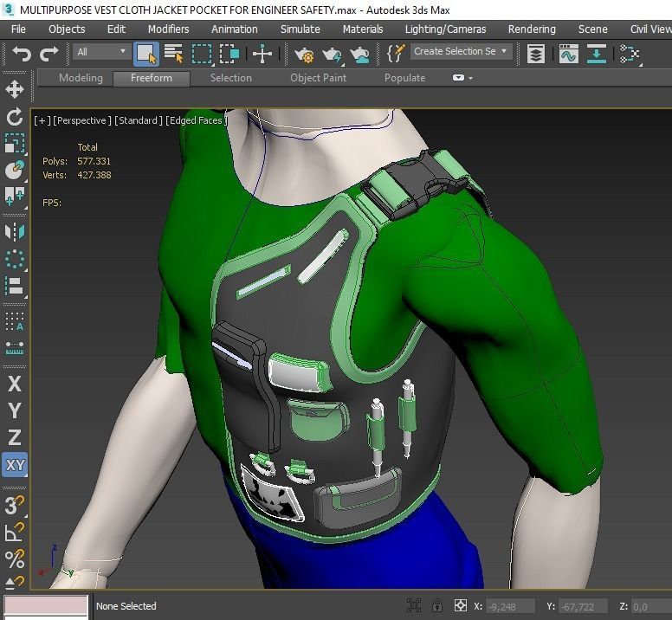Toggle the Percent Snap button
The image size is (672, 620).
[x=15, y=559]
